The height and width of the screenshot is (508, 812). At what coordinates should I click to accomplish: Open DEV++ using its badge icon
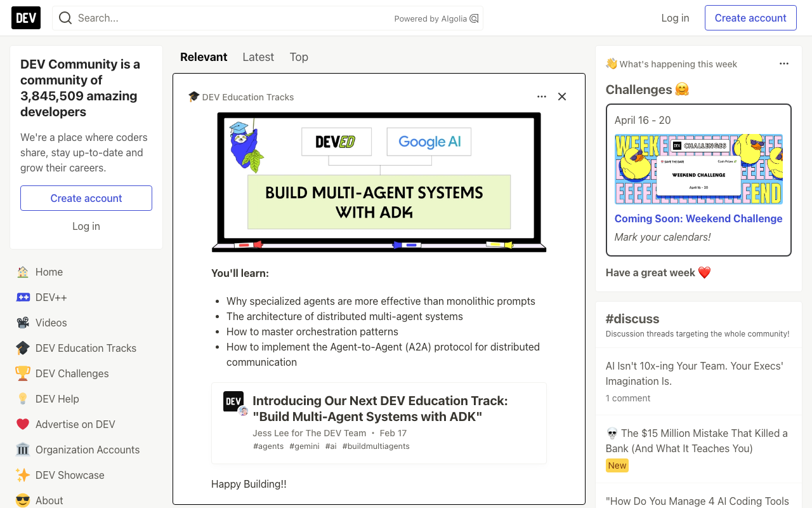click(22, 297)
